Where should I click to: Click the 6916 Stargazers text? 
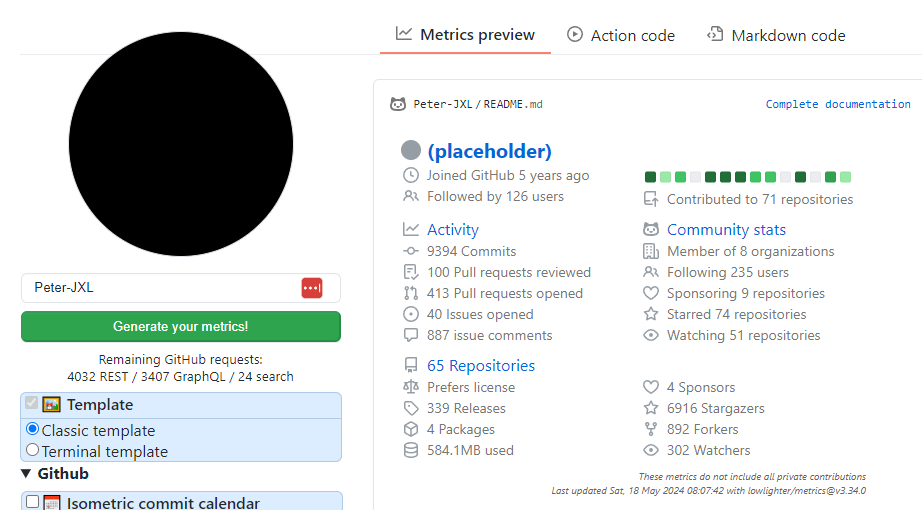click(x=716, y=408)
